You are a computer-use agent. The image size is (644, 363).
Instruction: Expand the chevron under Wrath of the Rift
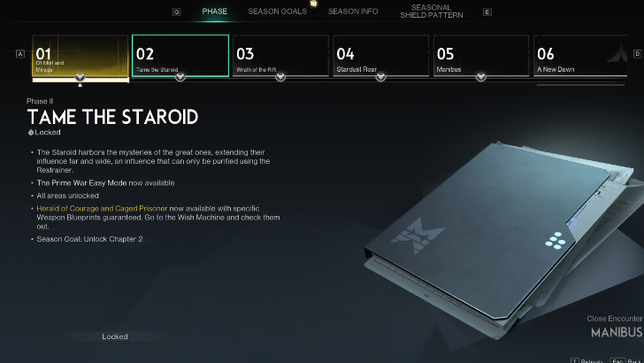pyautogui.click(x=280, y=77)
